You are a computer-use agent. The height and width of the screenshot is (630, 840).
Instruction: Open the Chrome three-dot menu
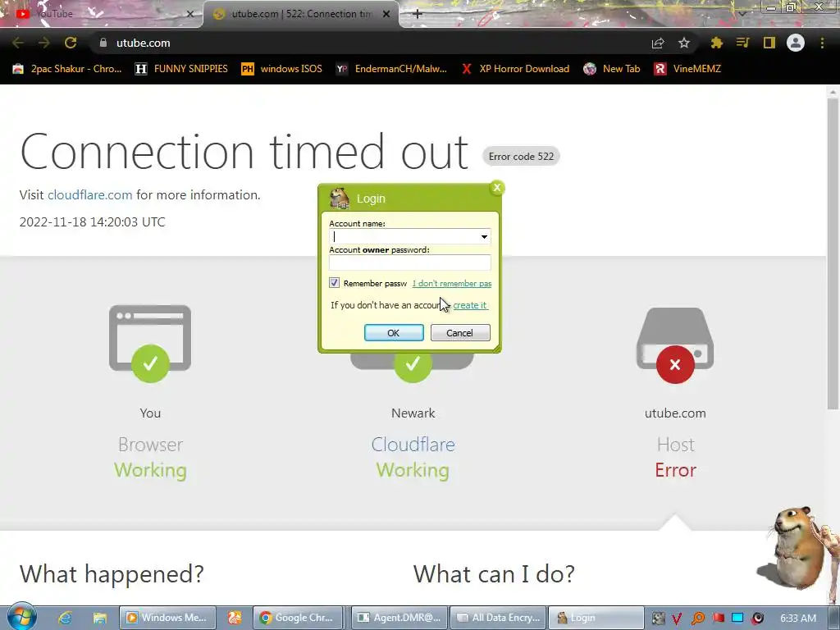822,43
